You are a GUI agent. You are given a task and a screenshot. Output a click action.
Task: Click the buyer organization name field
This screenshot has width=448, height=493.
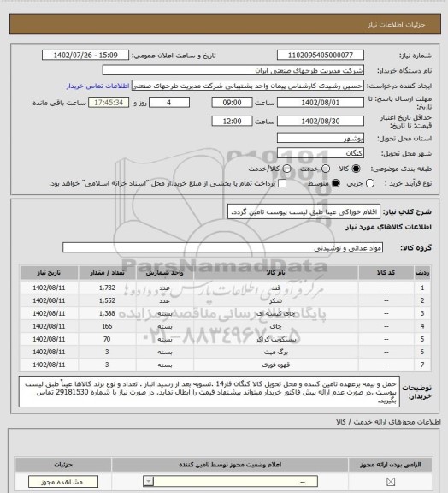(x=233, y=70)
